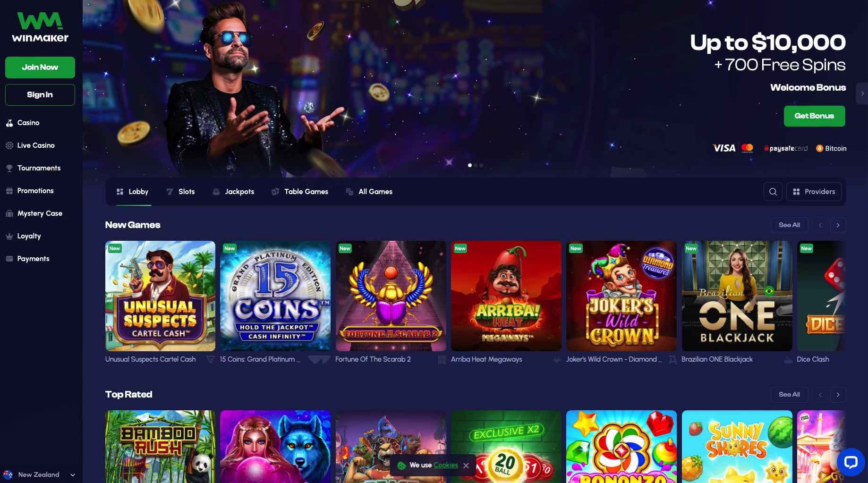
Task: Switch to the Jackpots tab
Action: click(233, 192)
